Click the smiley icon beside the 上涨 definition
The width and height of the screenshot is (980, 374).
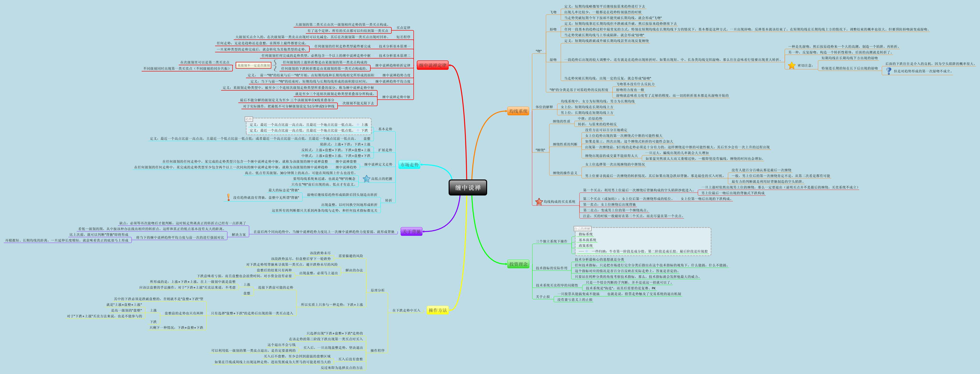point(358,124)
